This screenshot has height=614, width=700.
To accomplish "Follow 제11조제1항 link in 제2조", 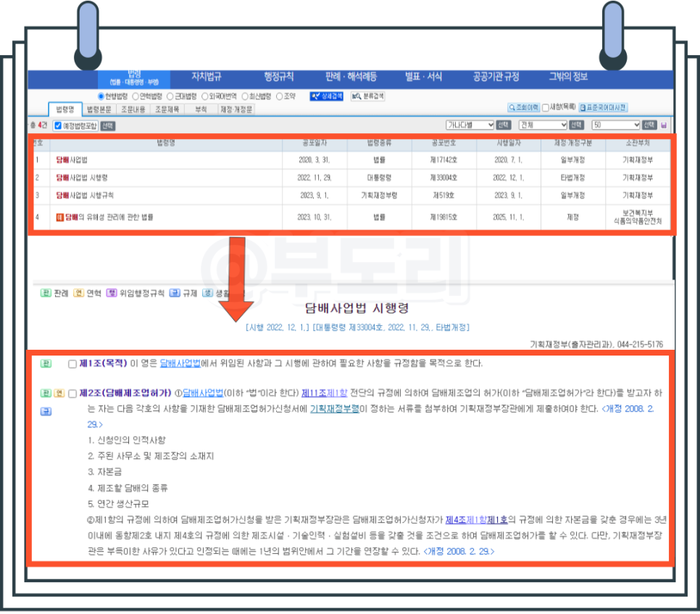I will pos(324,393).
